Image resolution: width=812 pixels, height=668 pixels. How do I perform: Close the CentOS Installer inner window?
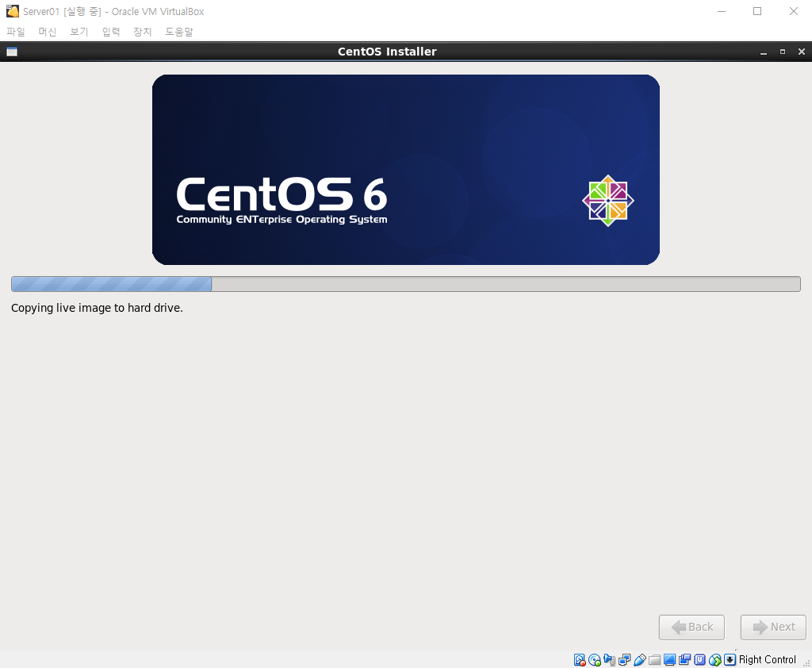tap(802, 52)
